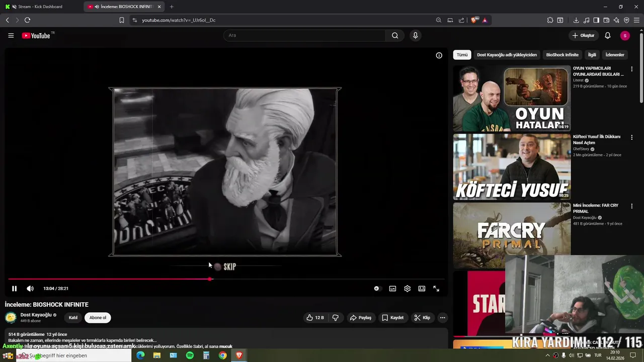This screenshot has width=644, height=362.
Task: Open OYUN HATALARI video thumbnail
Action: [512, 98]
